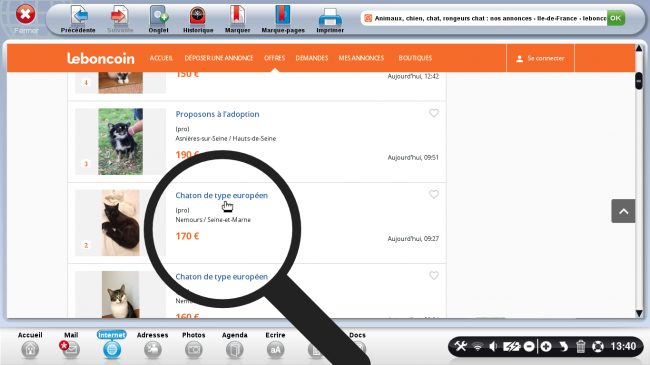Image resolution: width=650 pixels, height=365 pixels.
Task: Open the Historique clock icon
Action: 198,16
